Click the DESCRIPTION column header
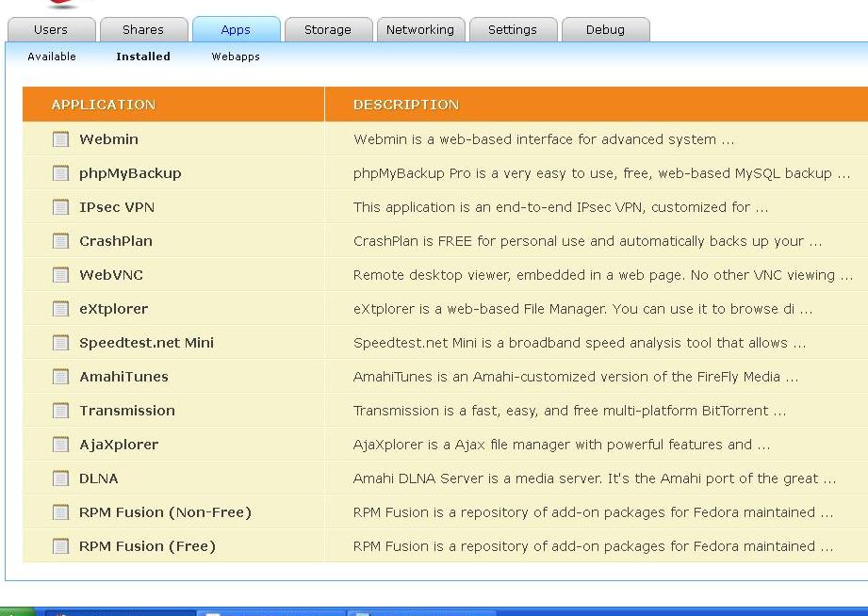 [406, 105]
